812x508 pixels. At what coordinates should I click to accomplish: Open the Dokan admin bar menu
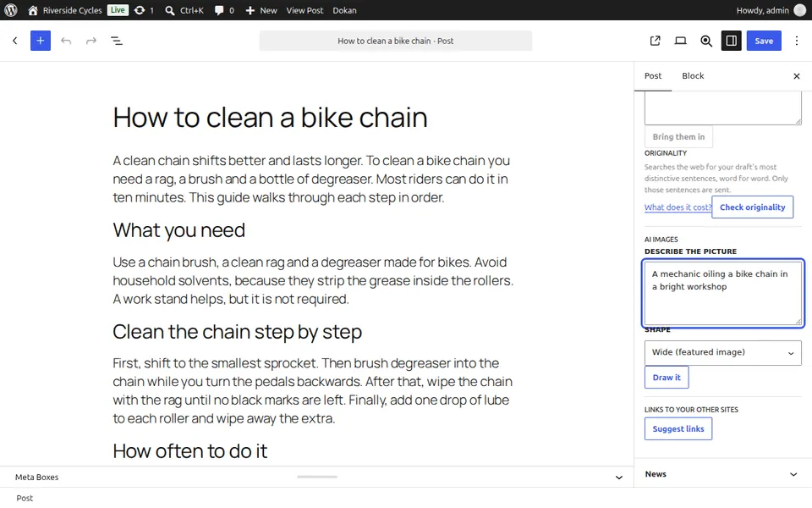tap(344, 10)
